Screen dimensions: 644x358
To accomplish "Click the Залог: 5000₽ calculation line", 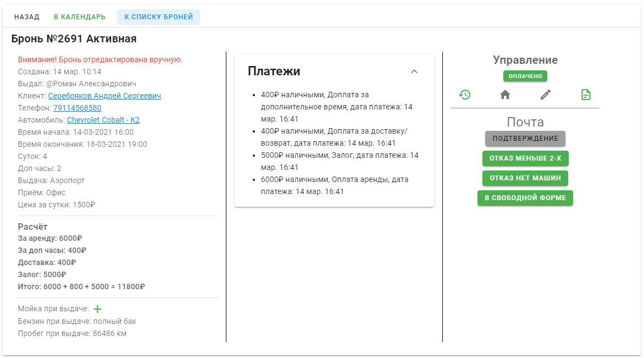I will coord(42,274).
